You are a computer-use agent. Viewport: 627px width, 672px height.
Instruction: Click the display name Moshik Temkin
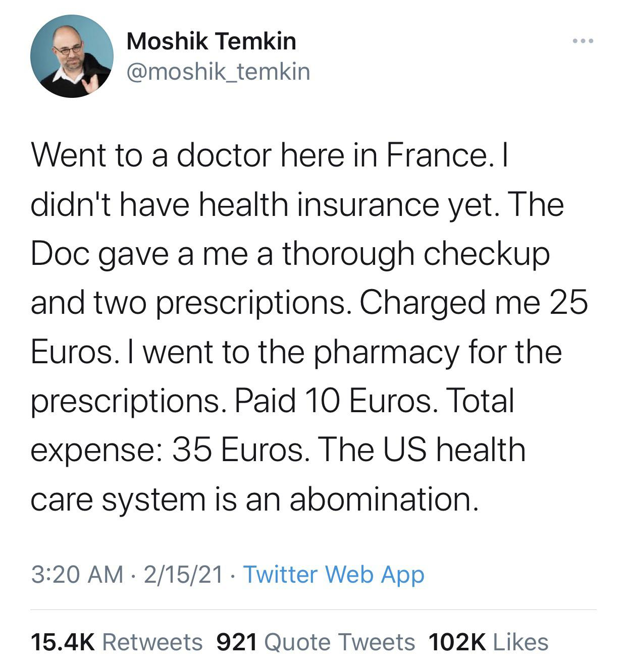[x=212, y=42]
